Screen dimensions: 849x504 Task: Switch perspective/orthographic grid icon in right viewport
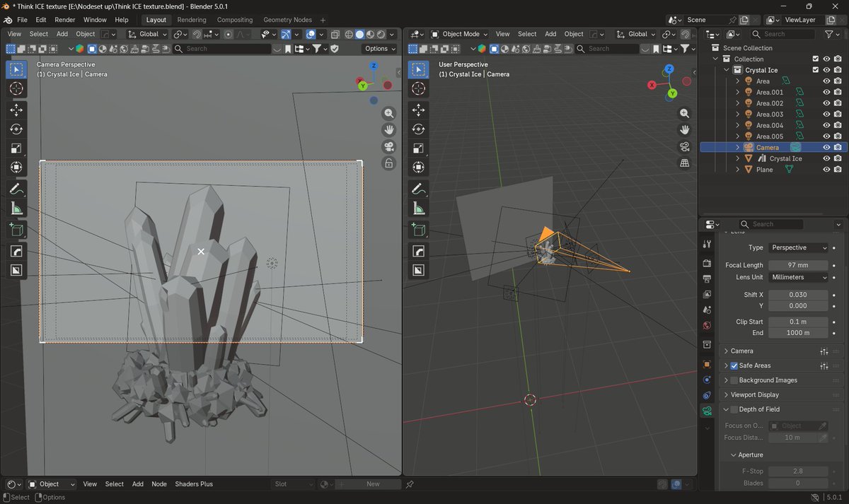coord(685,163)
